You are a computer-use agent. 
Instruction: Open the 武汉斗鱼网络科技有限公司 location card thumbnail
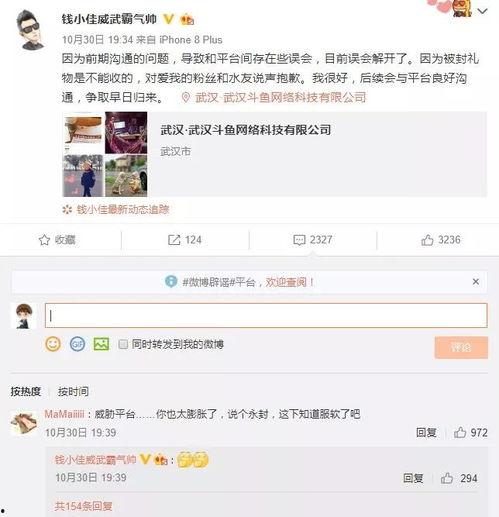(105, 154)
